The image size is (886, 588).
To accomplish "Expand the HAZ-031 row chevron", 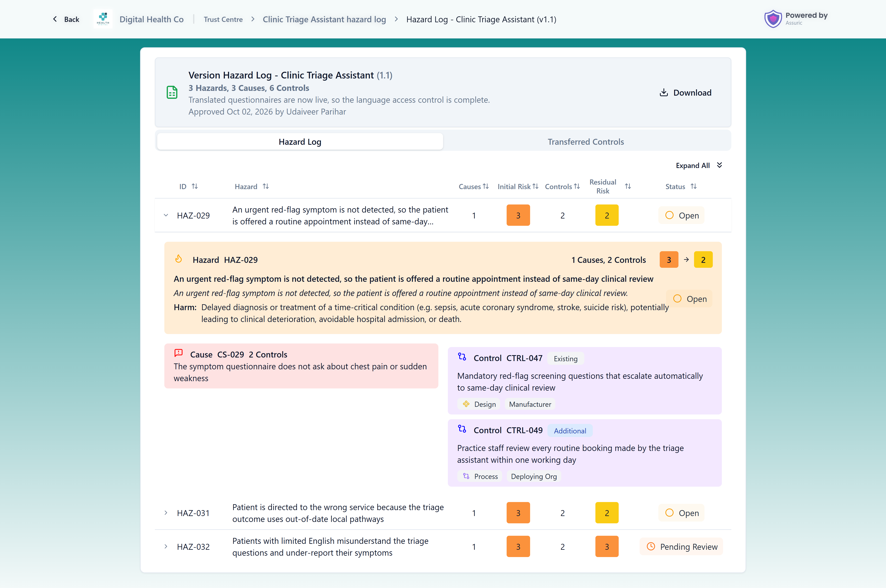I will pos(166,513).
